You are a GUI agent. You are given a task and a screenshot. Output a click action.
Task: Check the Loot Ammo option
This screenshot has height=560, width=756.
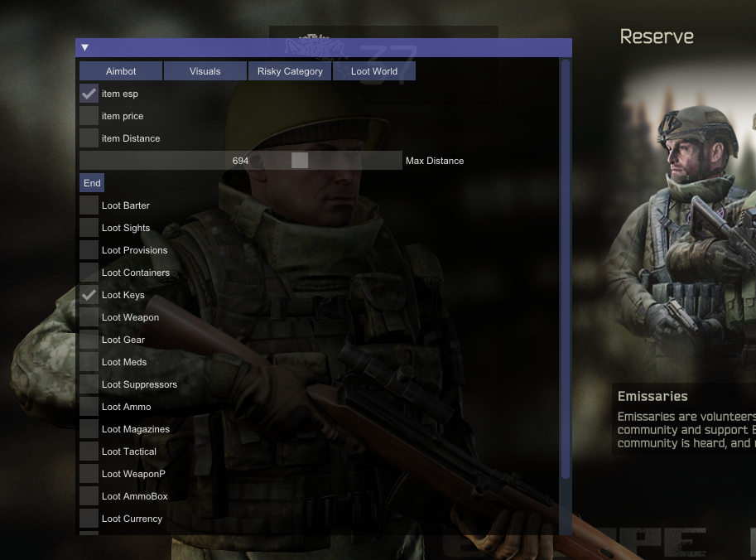89,407
